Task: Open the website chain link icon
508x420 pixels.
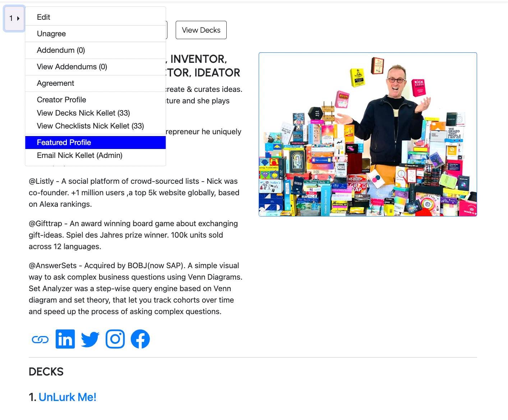Action: (40, 339)
